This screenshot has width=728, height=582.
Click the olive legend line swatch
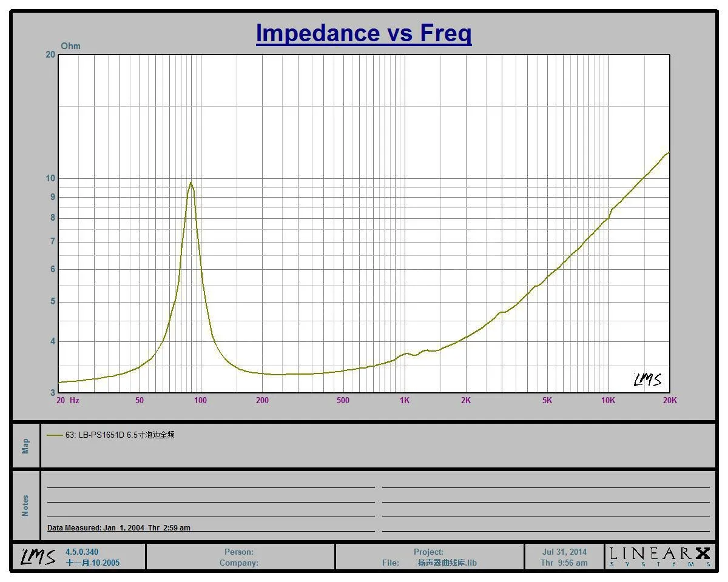click(x=55, y=435)
